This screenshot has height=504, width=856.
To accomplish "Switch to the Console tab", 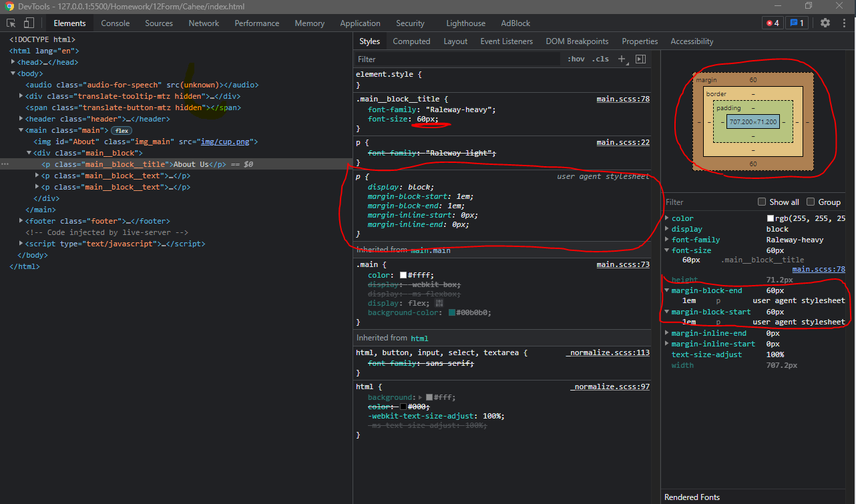I will click(x=116, y=23).
